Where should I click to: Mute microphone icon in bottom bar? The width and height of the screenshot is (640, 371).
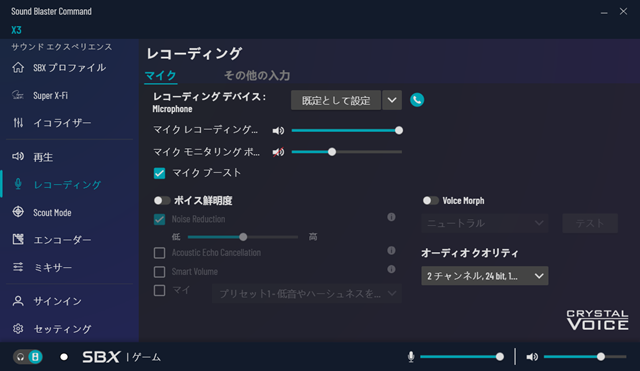411,357
